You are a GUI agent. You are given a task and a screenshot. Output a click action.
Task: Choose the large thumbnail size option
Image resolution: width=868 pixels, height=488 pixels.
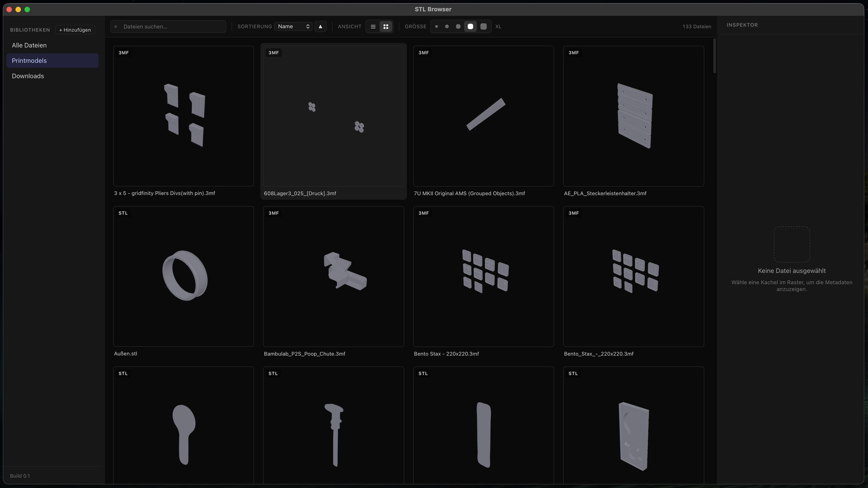click(x=470, y=27)
